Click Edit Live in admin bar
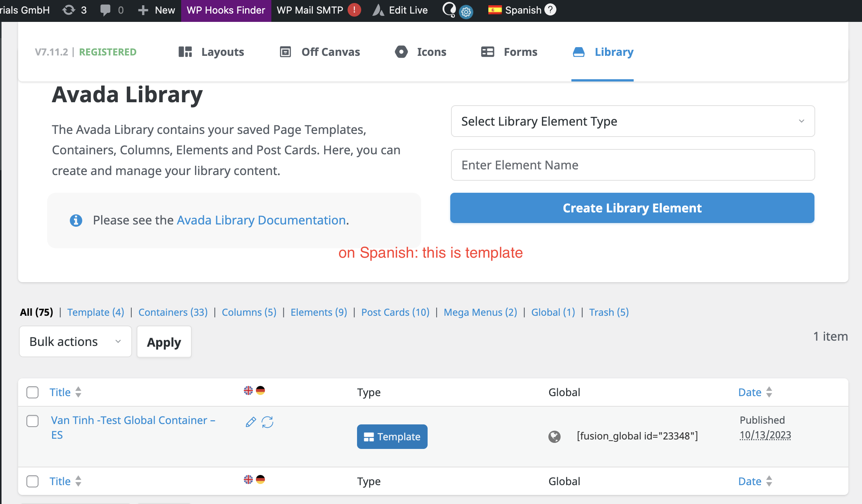 point(400,10)
